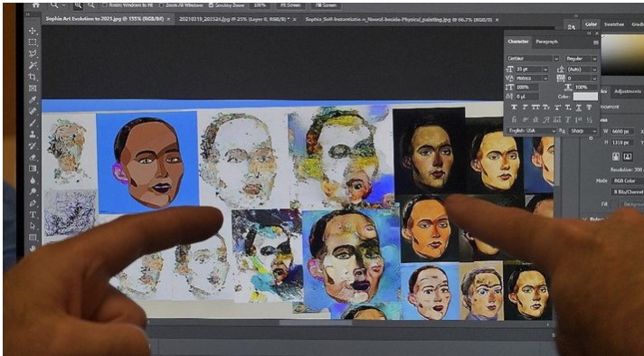Toggle Strikethrough in Character panel
This screenshot has width=644, height=356.
coord(589,108)
